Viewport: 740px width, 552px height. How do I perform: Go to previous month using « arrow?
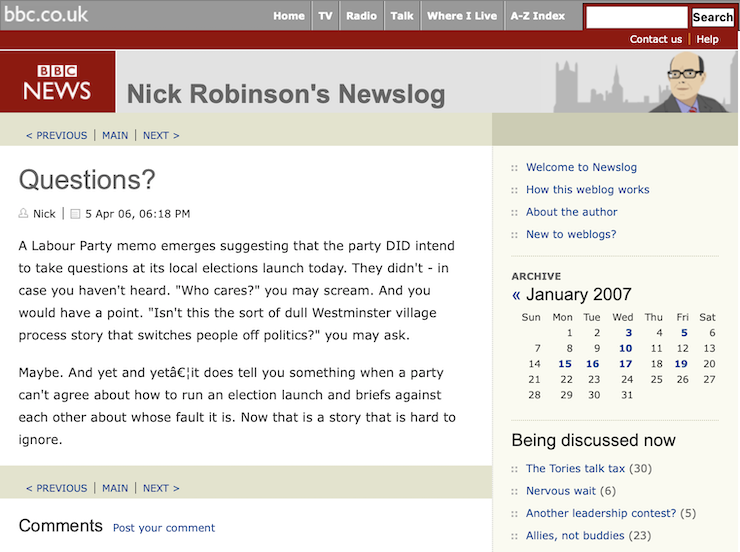pyautogui.click(x=516, y=295)
